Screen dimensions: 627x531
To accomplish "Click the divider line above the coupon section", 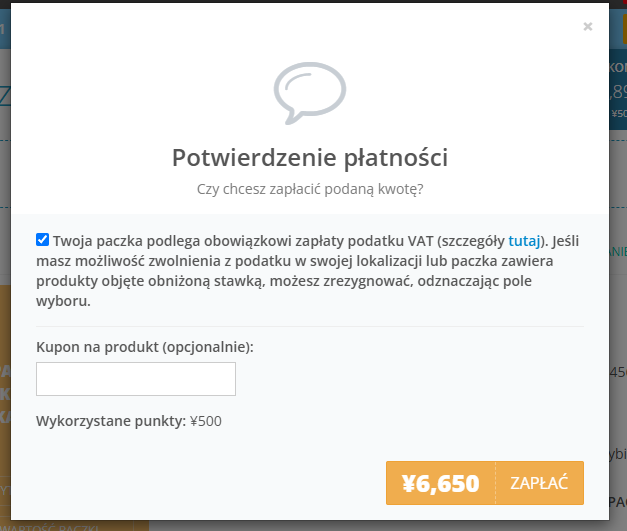I will (309, 326).
